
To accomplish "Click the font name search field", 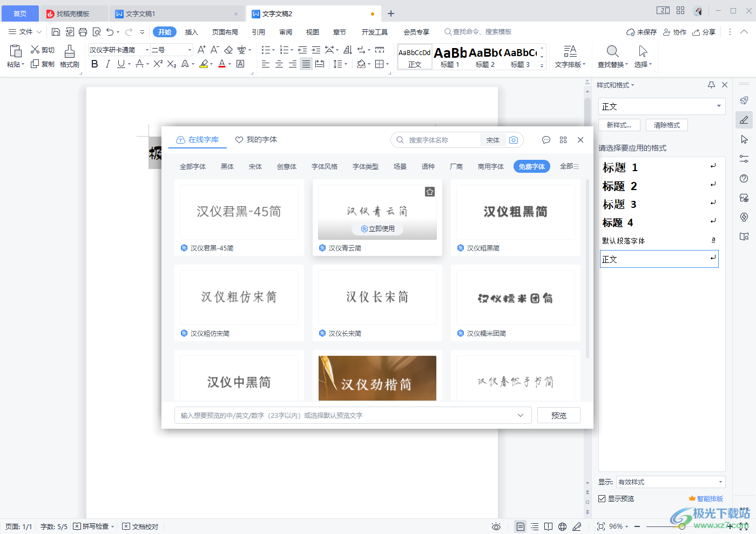I will click(443, 140).
